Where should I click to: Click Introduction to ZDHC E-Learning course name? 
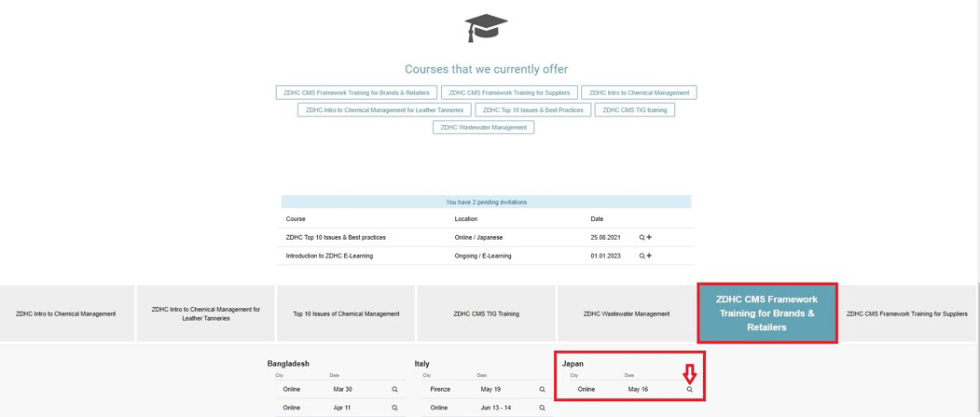[329, 256]
